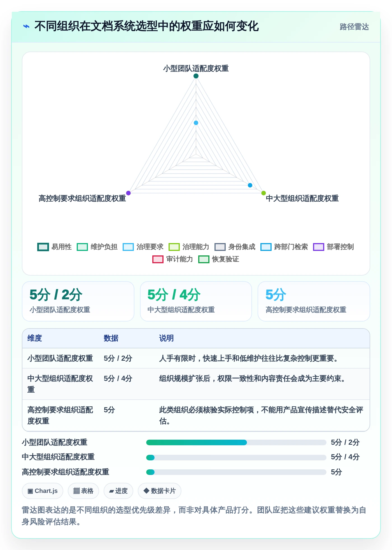Click the 小型团队适配度权重 progress bar
Screen dimensions: 392x550
tap(236, 442)
